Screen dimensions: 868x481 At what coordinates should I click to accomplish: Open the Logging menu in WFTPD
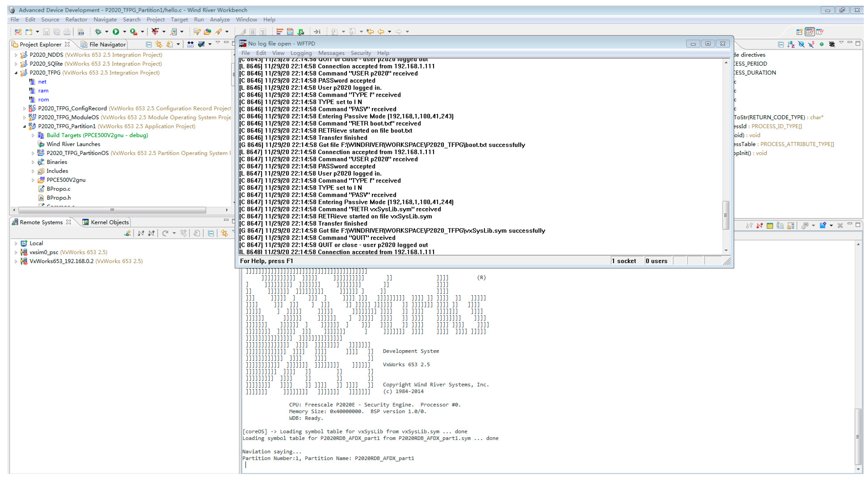(x=301, y=53)
